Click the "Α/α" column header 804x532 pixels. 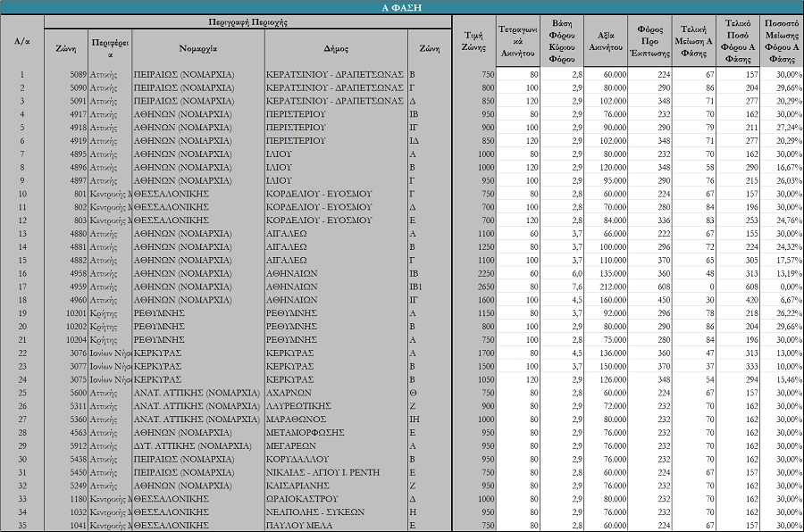[21, 41]
